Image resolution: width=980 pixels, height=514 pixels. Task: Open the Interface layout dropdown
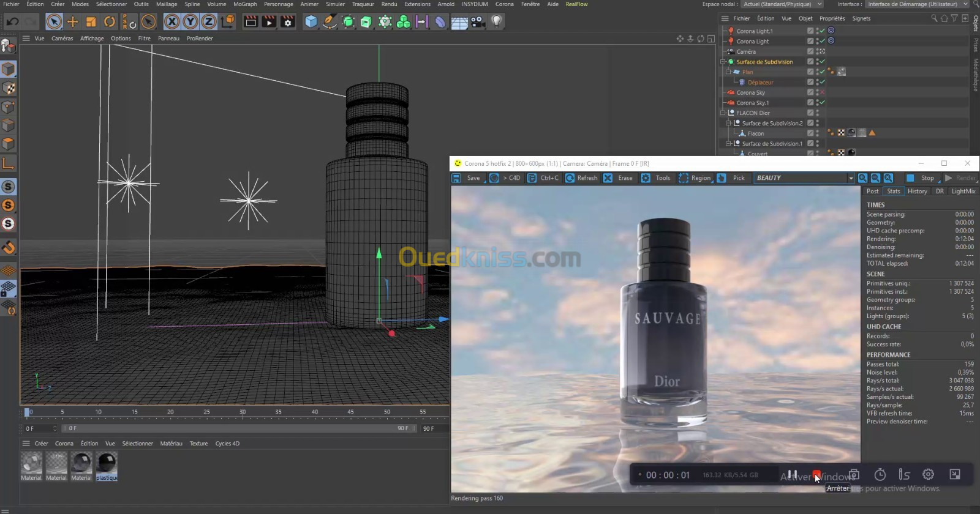pos(918,4)
